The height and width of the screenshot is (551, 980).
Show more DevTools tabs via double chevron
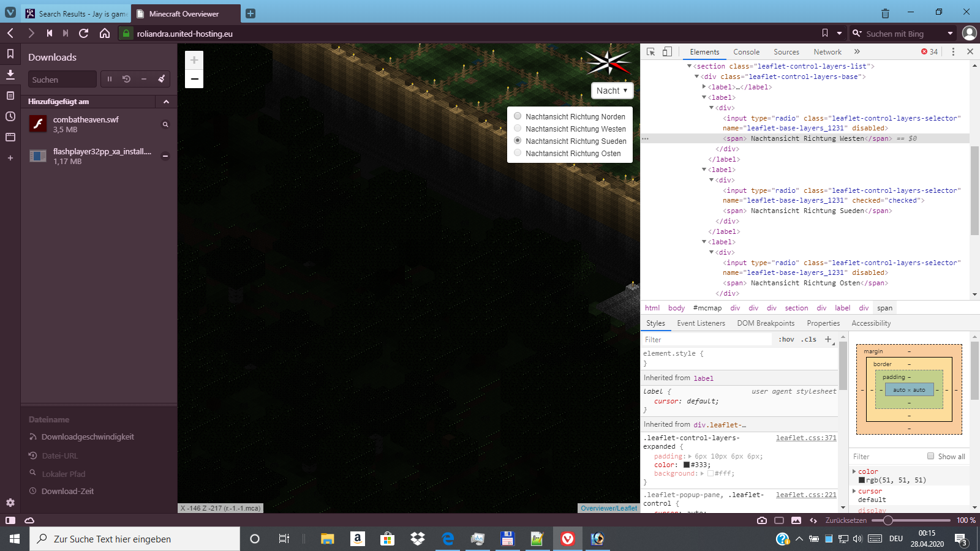pyautogui.click(x=857, y=52)
